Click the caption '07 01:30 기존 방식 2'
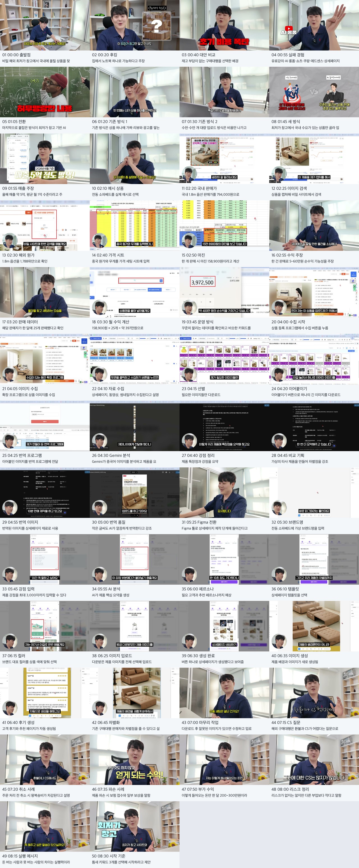Screen dimensions: 359x868 (x=199, y=122)
